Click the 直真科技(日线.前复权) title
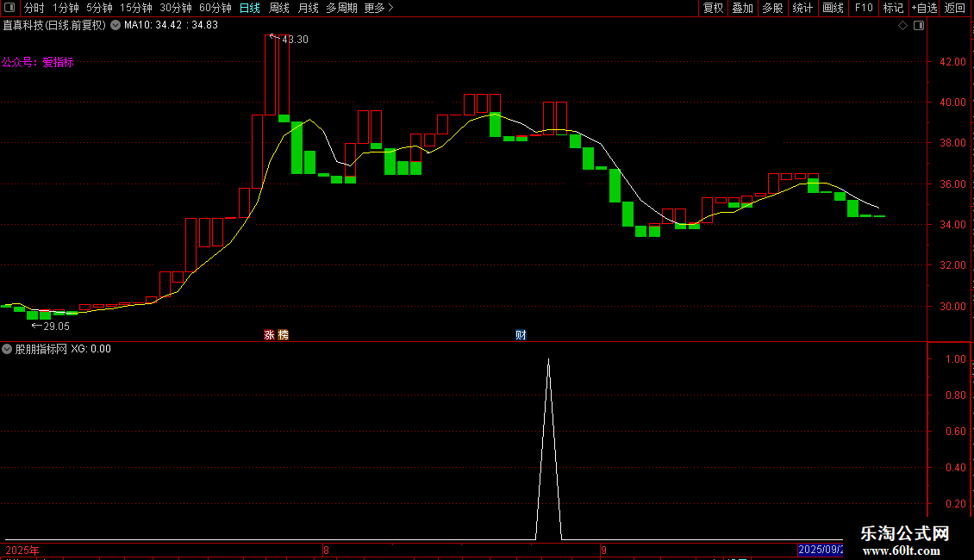Screen dimensions: 974x560 coord(54,26)
